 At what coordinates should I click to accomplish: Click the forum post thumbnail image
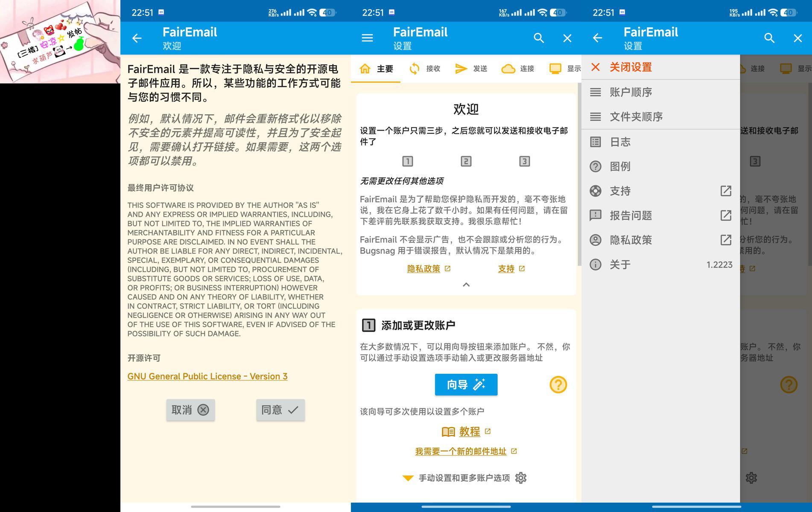pos(60,41)
